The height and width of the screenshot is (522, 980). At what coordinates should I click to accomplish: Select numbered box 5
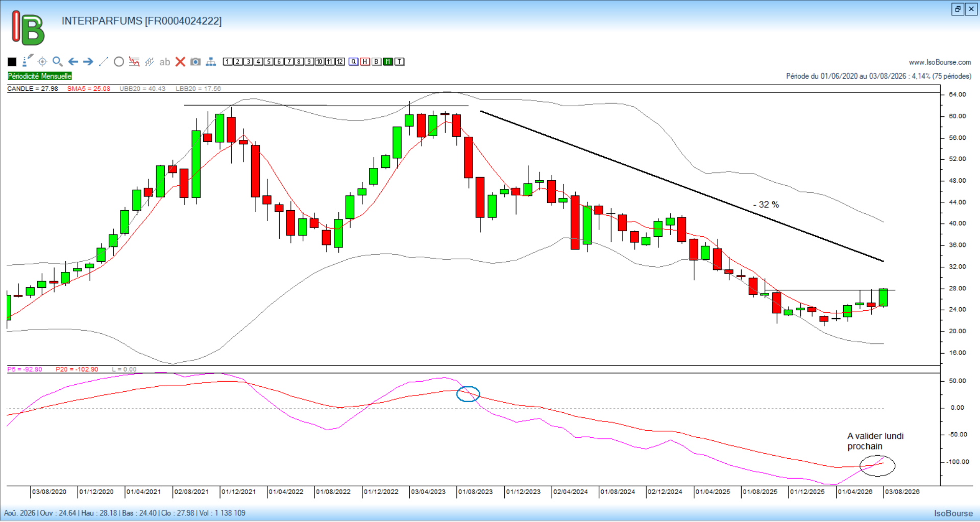[268, 62]
